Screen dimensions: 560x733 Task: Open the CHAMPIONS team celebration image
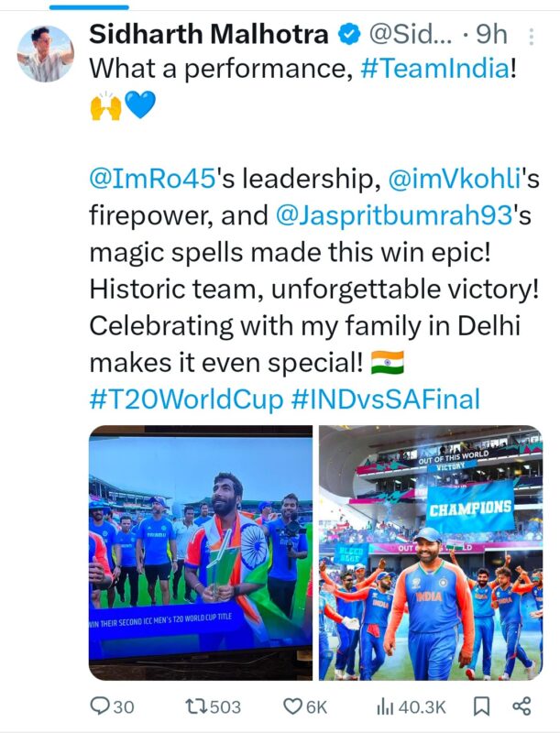(x=431, y=552)
